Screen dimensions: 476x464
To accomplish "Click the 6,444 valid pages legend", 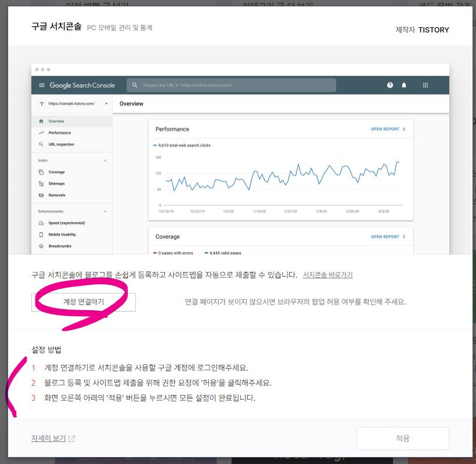I will [x=223, y=253].
